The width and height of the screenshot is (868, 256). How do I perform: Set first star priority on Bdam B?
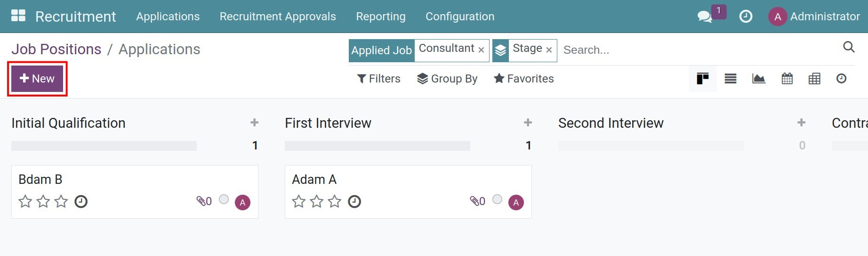click(x=25, y=202)
